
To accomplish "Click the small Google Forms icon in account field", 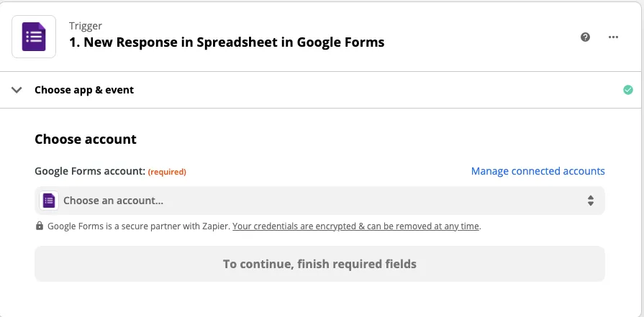I will tap(49, 201).
